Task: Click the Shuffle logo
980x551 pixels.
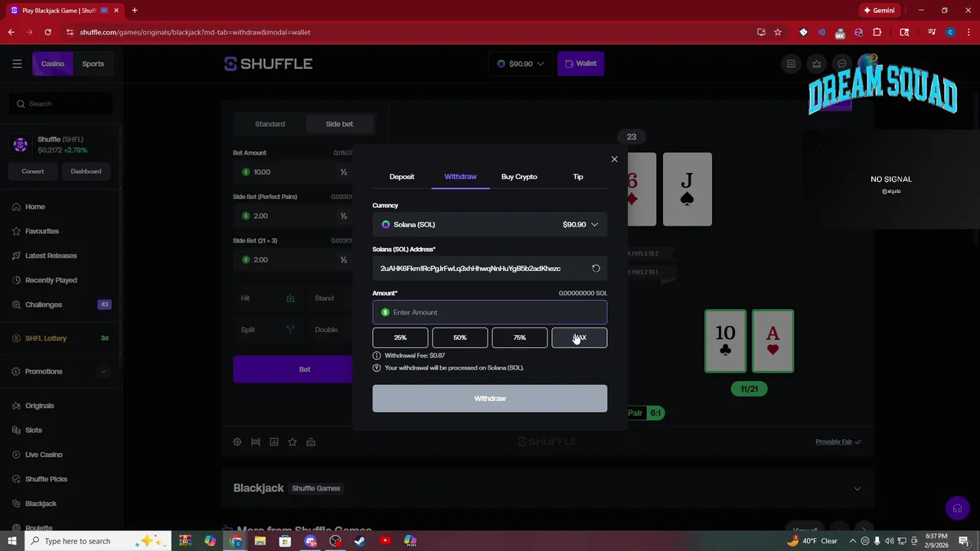Action: tap(268, 64)
